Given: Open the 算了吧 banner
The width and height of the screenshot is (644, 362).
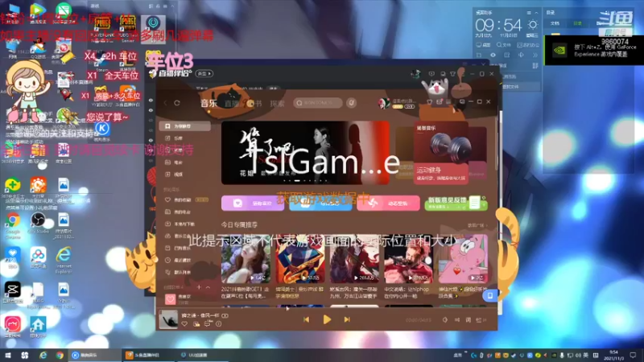Looking at the screenshot, I should (x=306, y=152).
